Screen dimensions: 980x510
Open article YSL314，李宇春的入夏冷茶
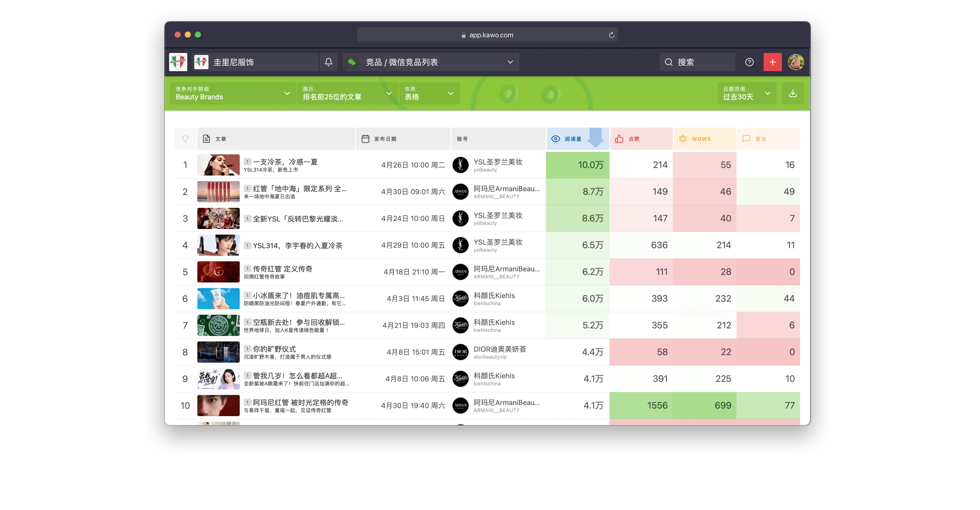pos(298,246)
